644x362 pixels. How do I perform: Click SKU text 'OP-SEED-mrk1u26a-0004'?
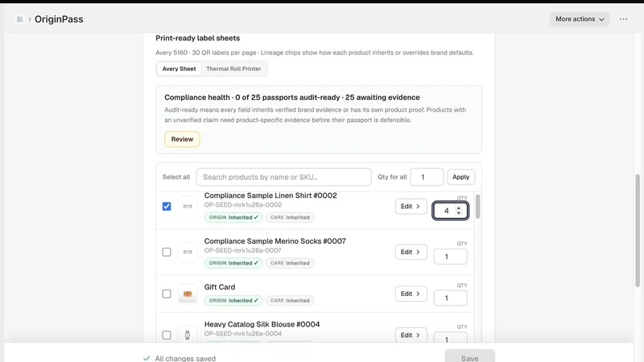(243, 334)
